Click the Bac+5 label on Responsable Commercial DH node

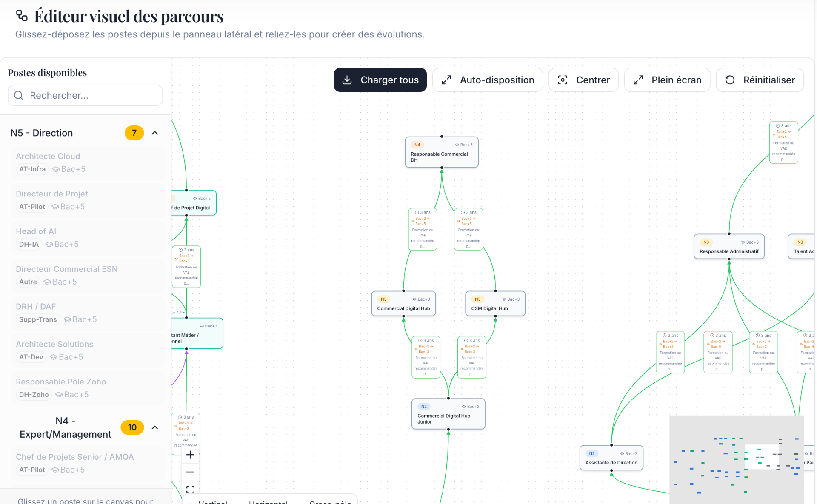coord(464,145)
